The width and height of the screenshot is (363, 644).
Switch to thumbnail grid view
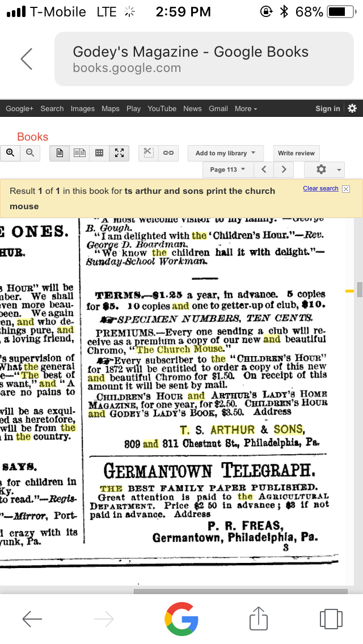pyautogui.click(x=99, y=153)
